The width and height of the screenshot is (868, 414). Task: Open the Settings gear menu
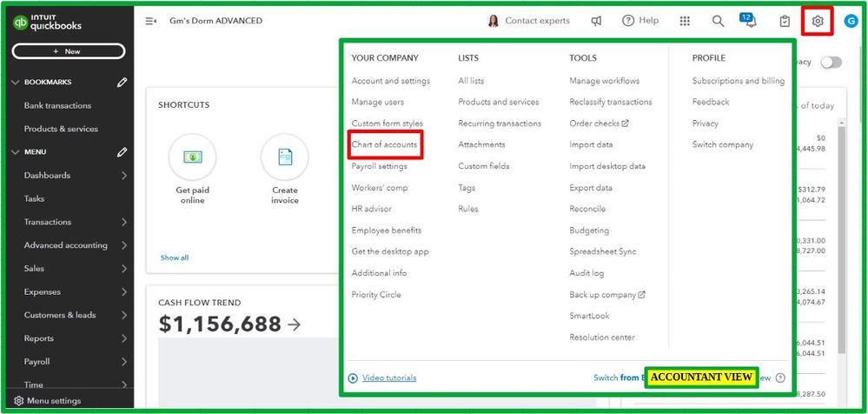[x=818, y=21]
